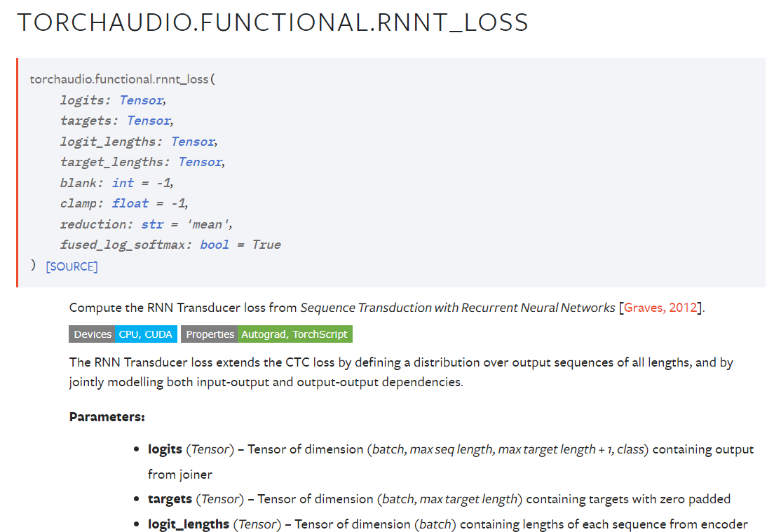Click the Tensor type of targets parameter
Screen dimensions: 774x532
pyautogui.click(x=149, y=121)
